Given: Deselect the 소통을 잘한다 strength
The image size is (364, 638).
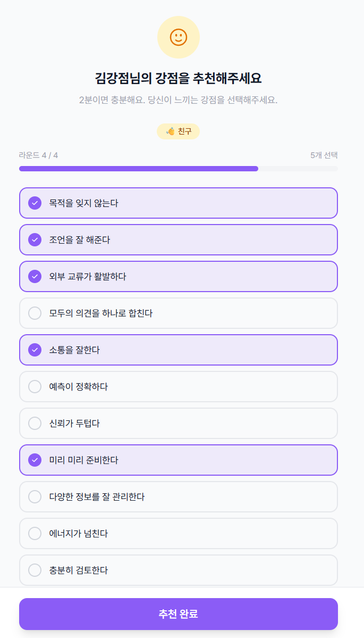Looking at the screenshot, I should coord(179,350).
